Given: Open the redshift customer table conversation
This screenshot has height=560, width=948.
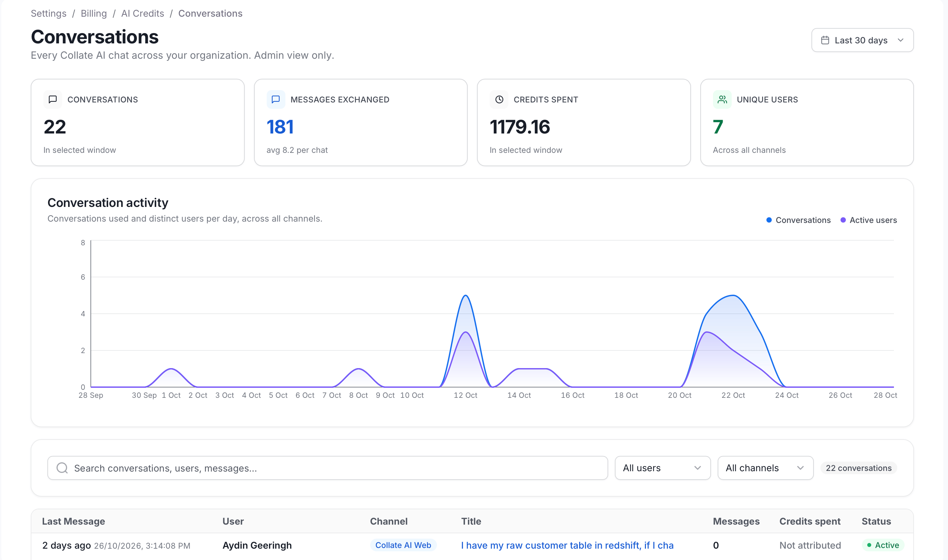Looking at the screenshot, I should pos(567,545).
